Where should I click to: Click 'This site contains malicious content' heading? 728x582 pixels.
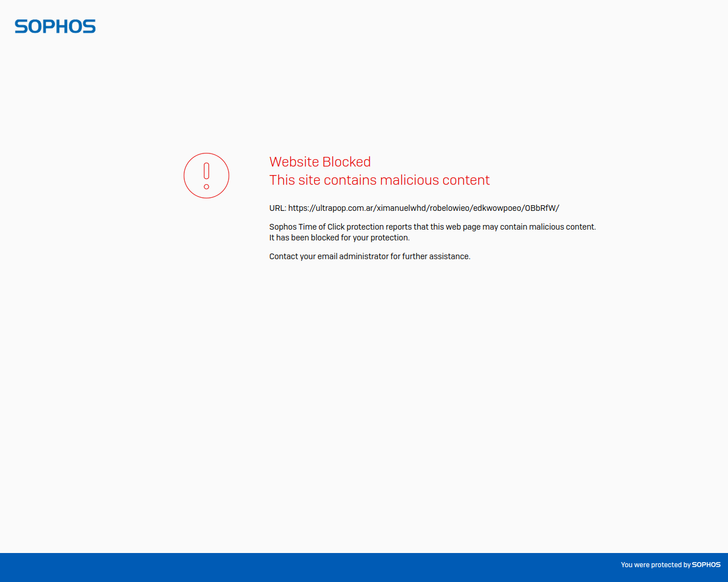tap(379, 180)
